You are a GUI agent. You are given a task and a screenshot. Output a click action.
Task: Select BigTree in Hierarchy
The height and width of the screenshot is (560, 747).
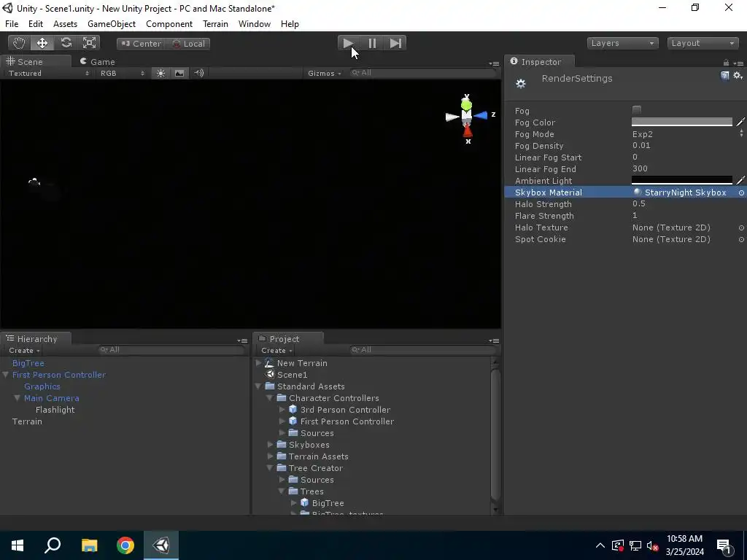(x=28, y=363)
